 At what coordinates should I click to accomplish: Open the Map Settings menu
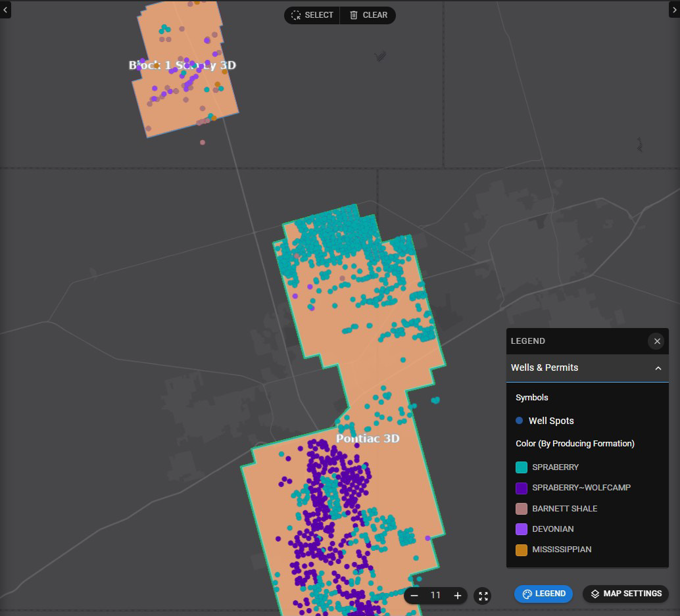pos(625,594)
